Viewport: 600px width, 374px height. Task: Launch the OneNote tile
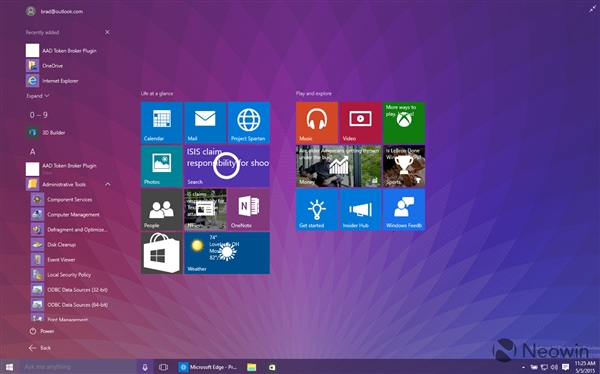tap(249, 209)
